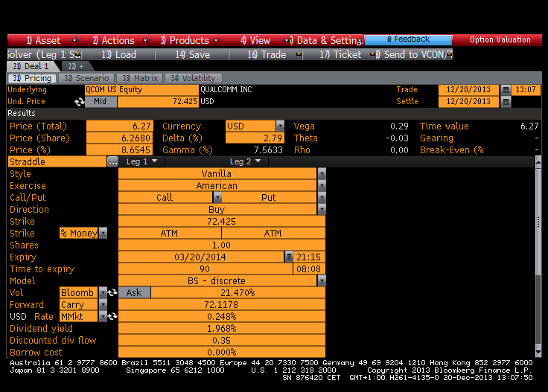Switch to the 34) Volatility tab
Screen dimensions: 548x392
193,78
